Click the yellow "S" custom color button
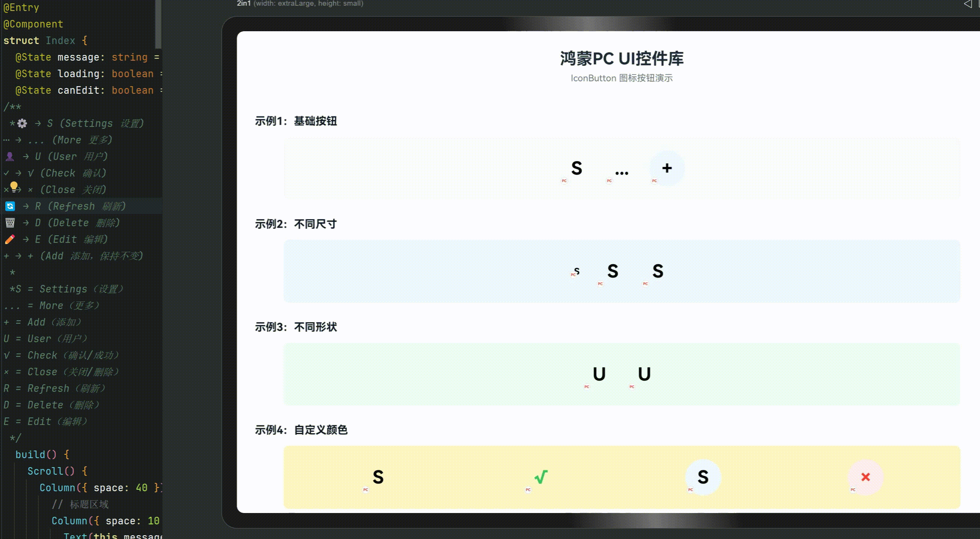980x539 pixels. 378,477
